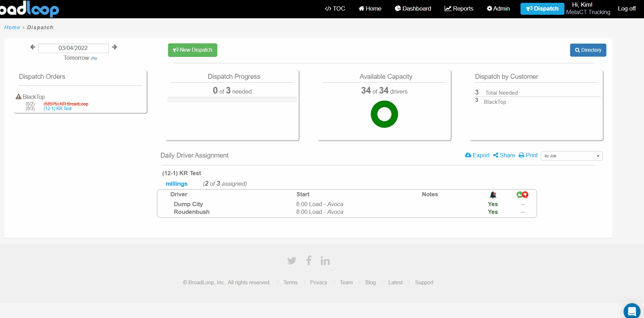Click the Dispatch Progress bar
The image size is (644, 318).
(x=232, y=100)
